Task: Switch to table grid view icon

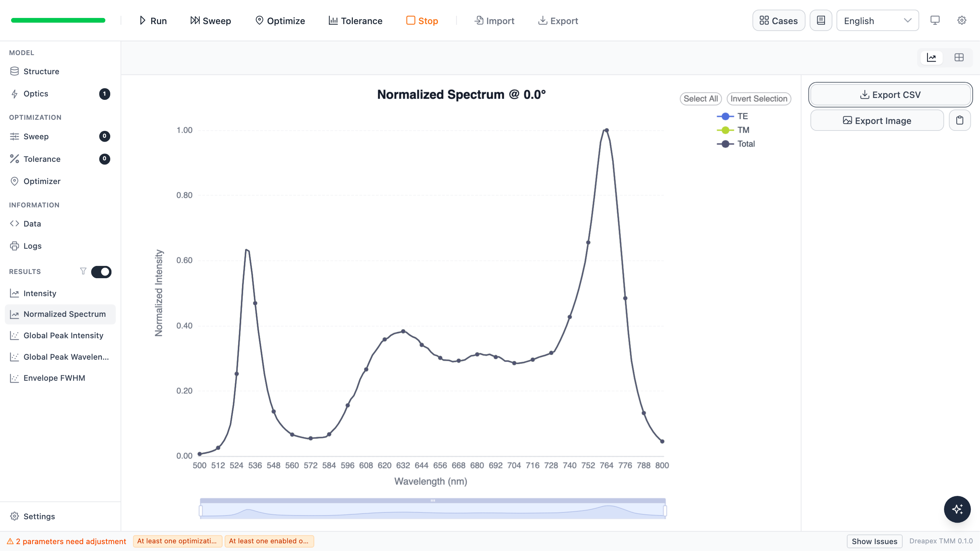Action: 959,58
